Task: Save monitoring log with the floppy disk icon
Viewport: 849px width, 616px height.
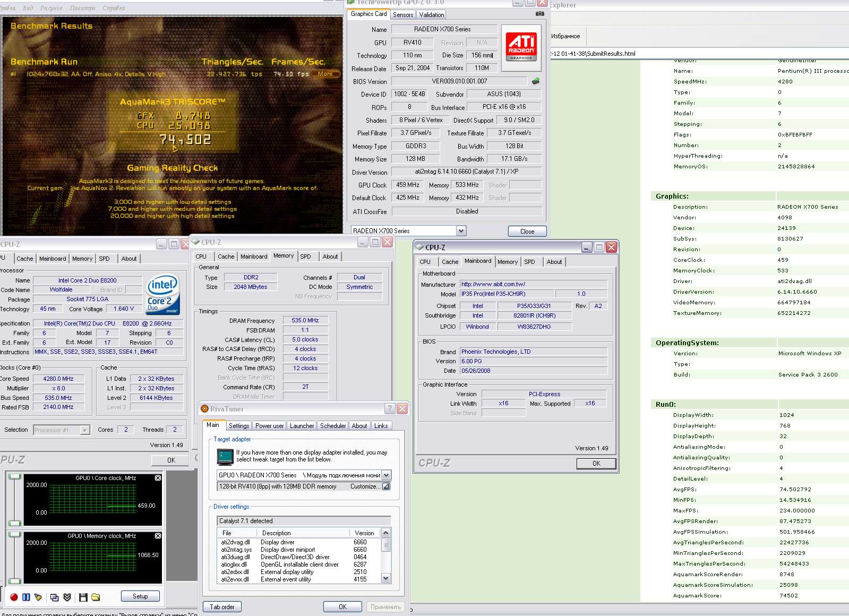Action: click(x=83, y=597)
